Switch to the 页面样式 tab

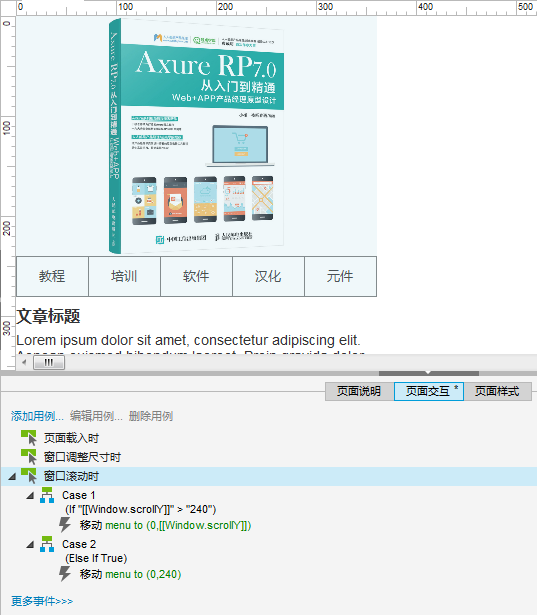tap(497, 391)
